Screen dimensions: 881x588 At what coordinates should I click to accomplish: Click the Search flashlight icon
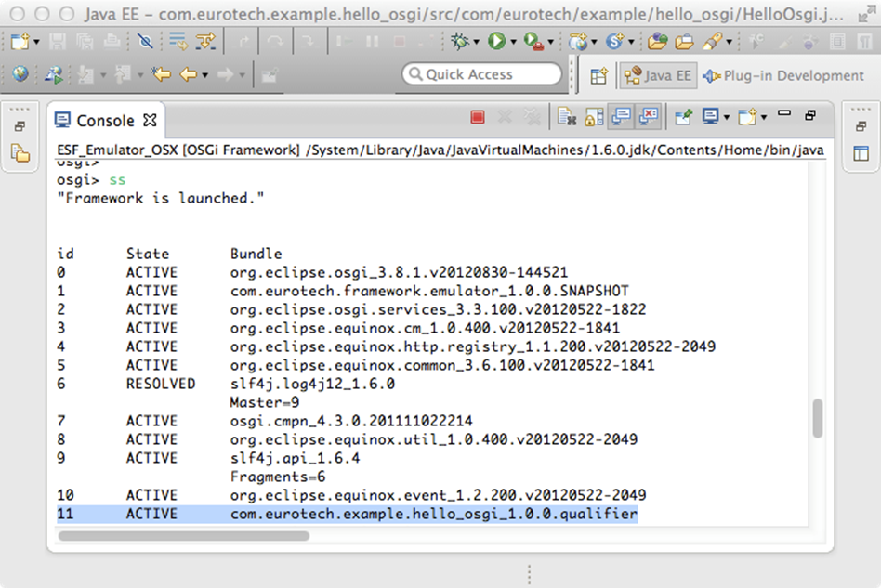[x=712, y=41]
